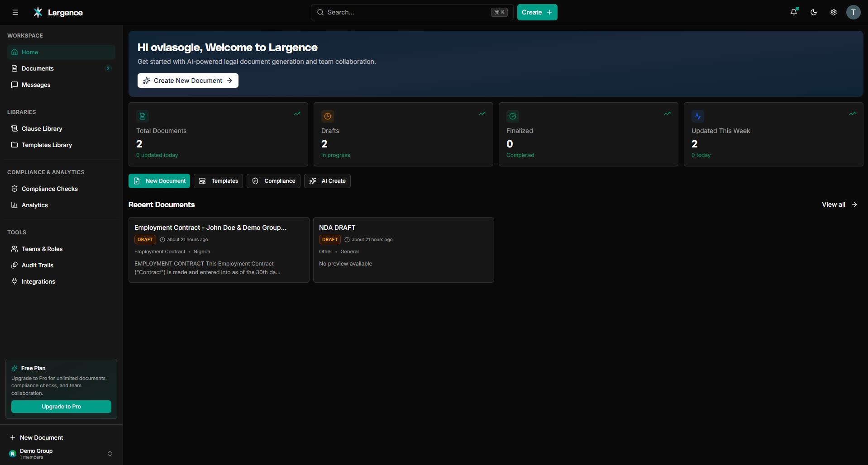Open the NDA DRAFT document card
Screen dimensions: 868x465
[403, 250]
